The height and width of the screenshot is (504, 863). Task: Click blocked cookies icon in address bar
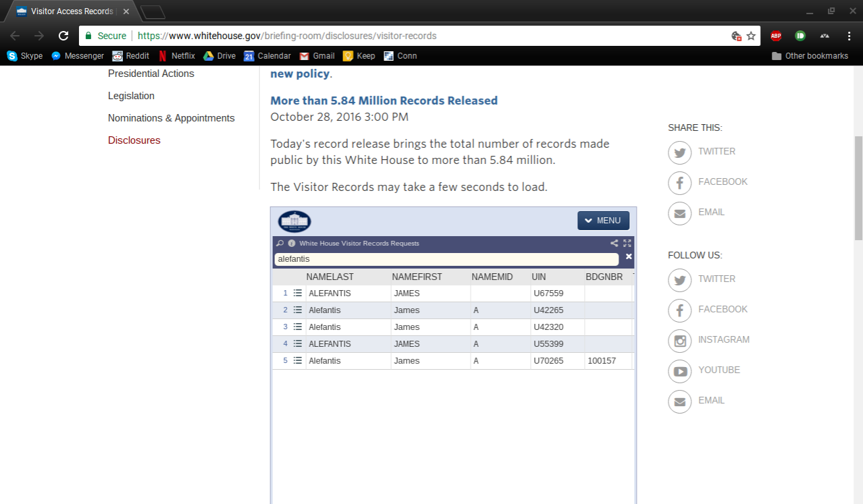pyautogui.click(x=737, y=36)
